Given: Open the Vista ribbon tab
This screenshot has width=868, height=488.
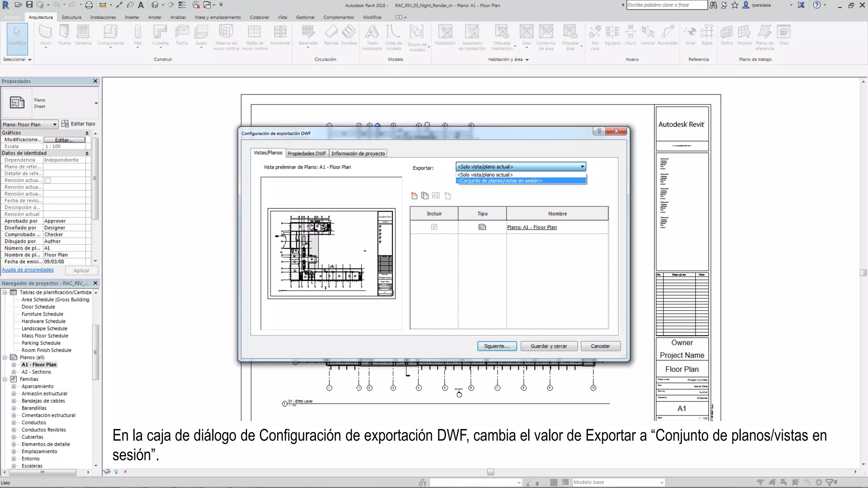Looking at the screenshot, I should pos(282,17).
